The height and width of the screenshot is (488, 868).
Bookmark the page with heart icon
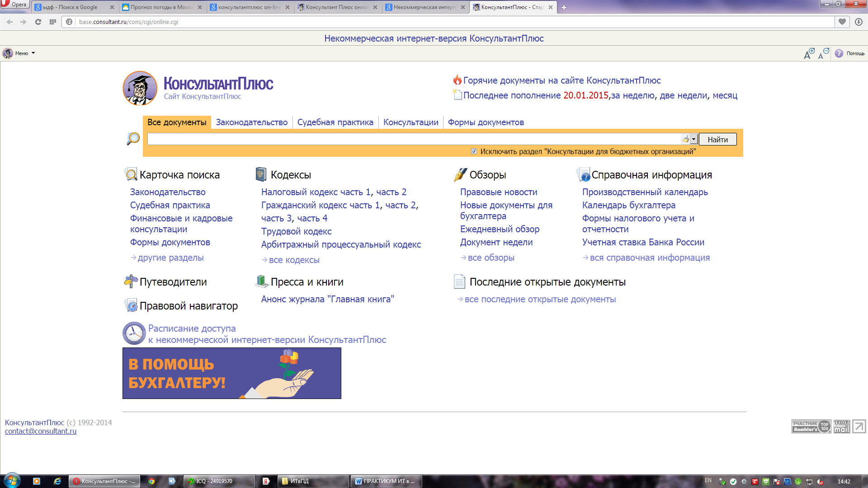click(x=842, y=22)
